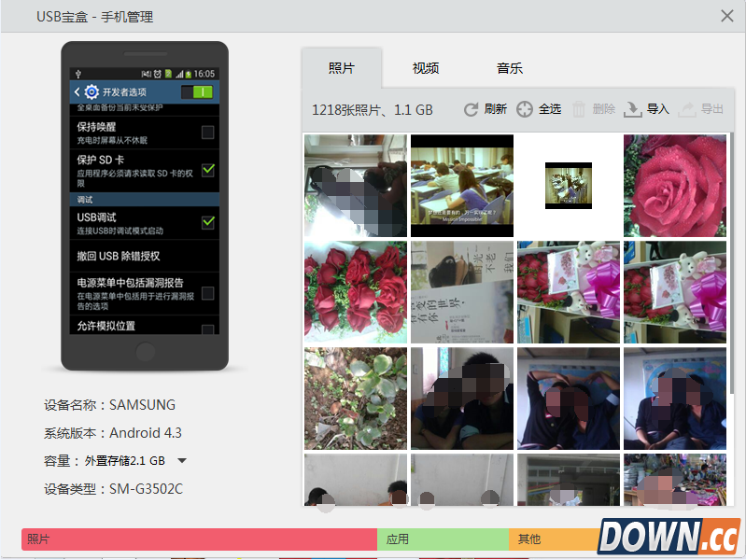The height and width of the screenshot is (560, 746).
Task: Enable the 保持唤醒 checkbox
Action: pyautogui.click(x=207, y=133)
